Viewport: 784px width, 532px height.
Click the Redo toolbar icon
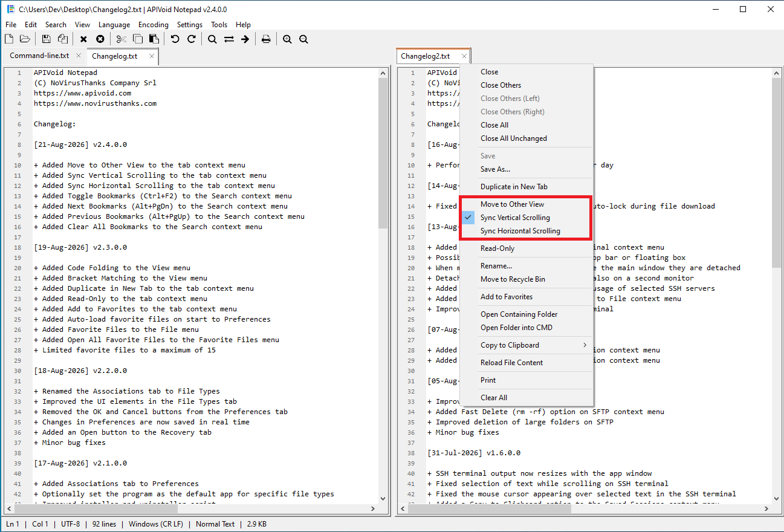[192, 39]
